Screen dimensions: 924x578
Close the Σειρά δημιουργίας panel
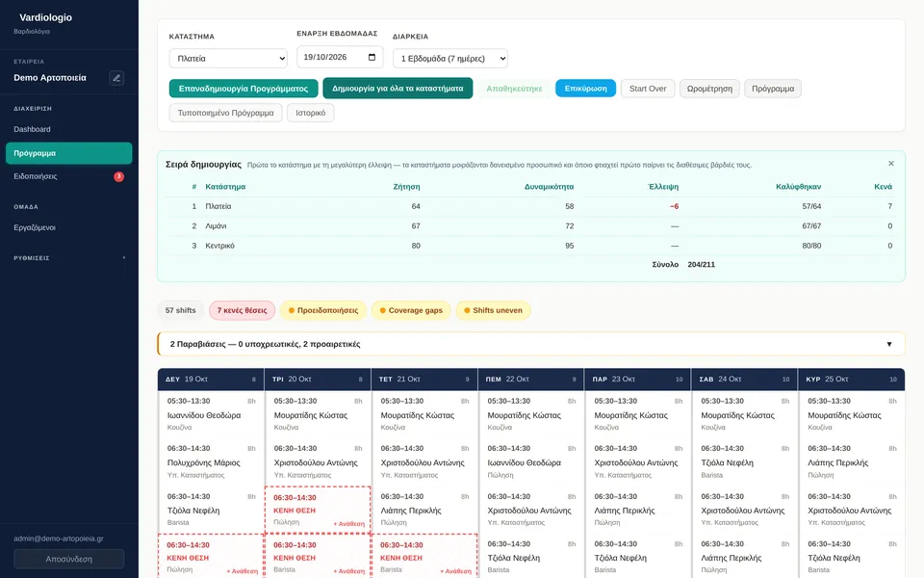(x=891, y=164)
